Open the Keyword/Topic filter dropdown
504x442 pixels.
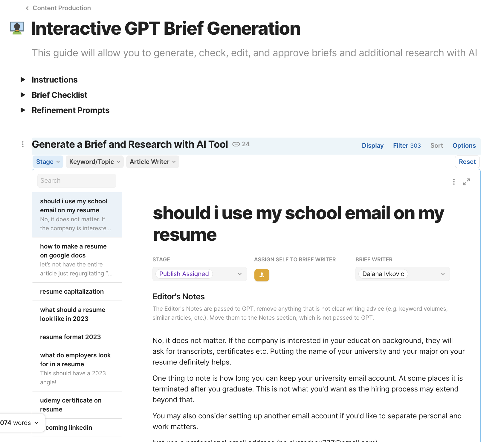[x=94, y=162]
